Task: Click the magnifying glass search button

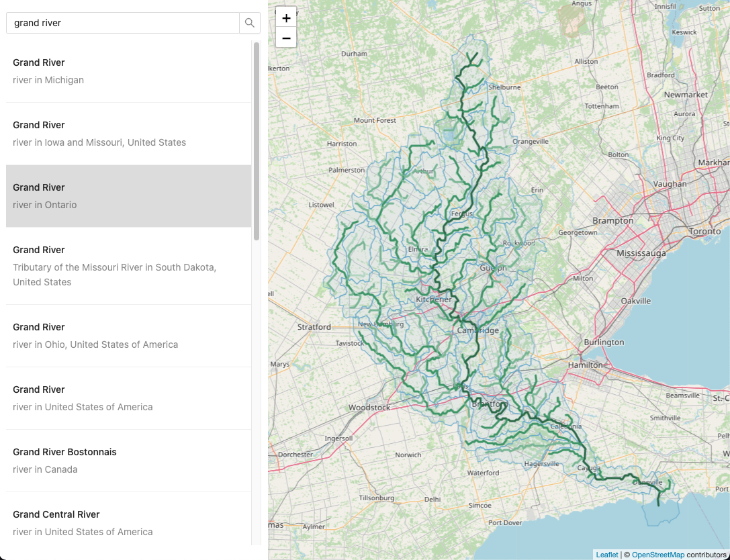Action: tap(250, 23)
